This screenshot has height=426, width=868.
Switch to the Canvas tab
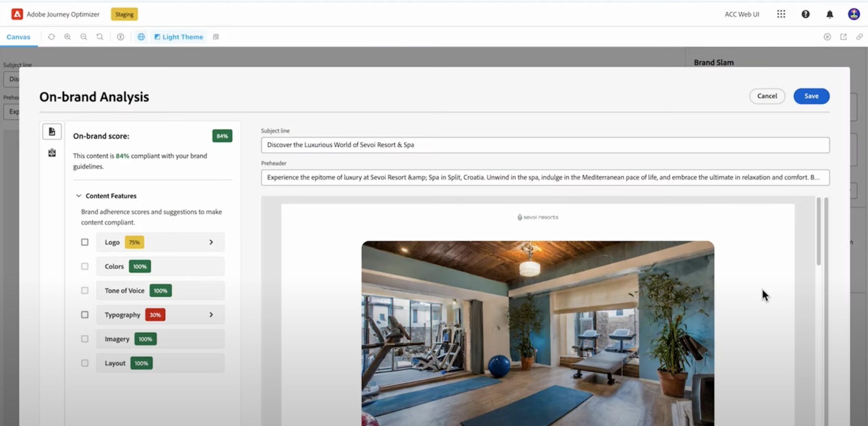[x=19, y=37]
